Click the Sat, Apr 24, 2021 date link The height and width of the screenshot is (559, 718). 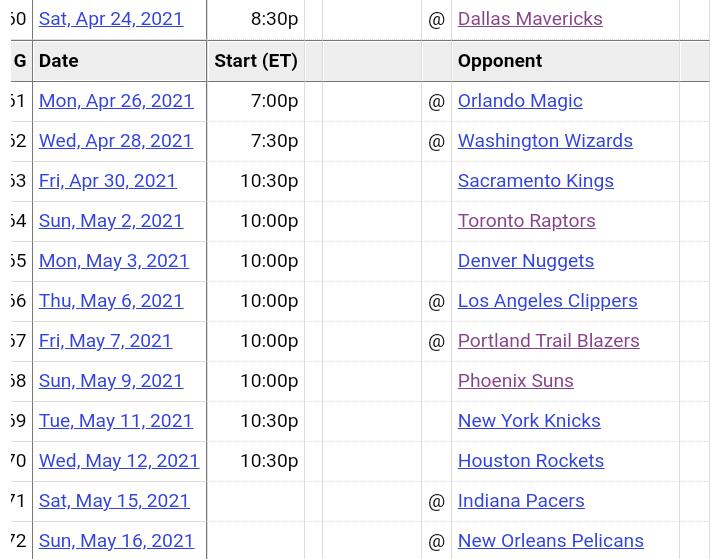tap(111, 19)
